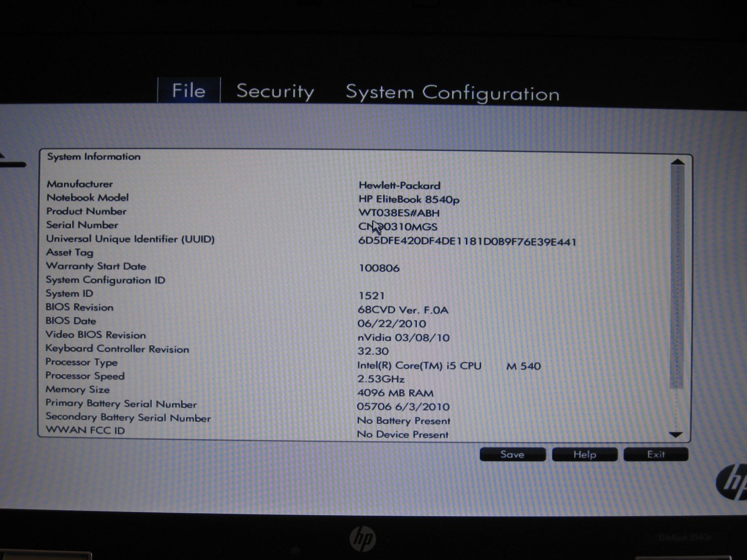Click the vertical scrollbar thumb
Viewport: 747px width, 560px height.
click(x=677, y=276)
